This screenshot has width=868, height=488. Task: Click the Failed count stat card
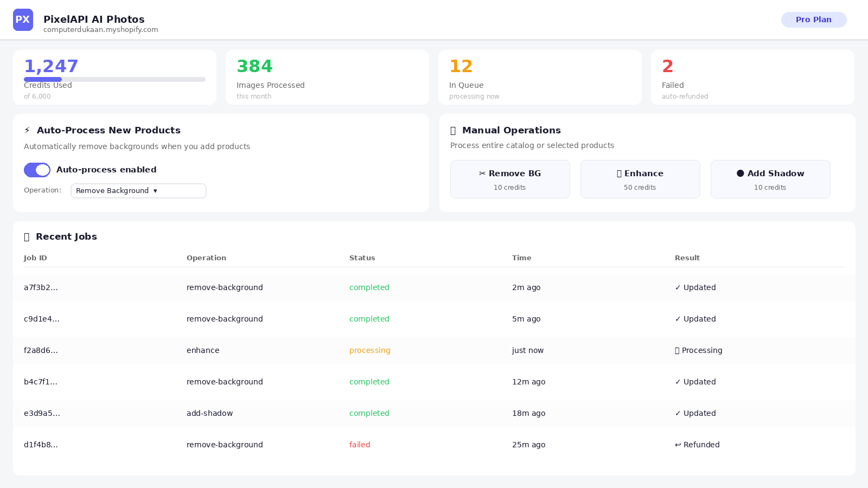pyautogui.click(x=752, y=77)
